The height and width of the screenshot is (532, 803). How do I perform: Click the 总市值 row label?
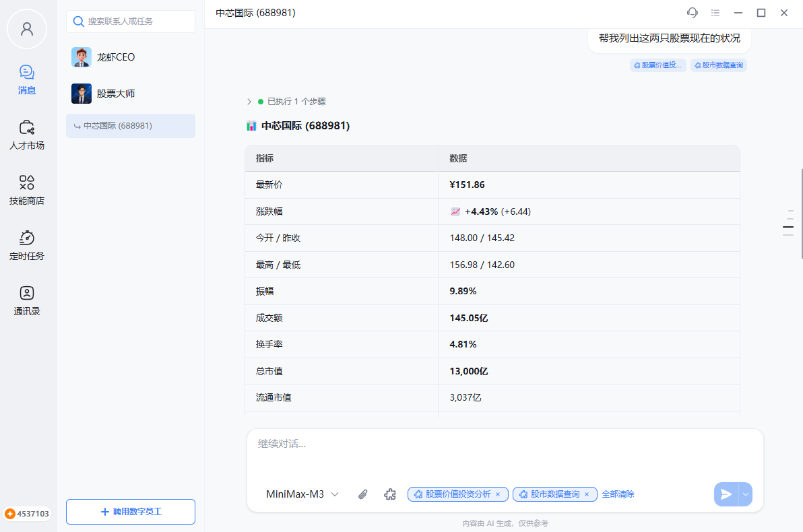coord(269,371)
